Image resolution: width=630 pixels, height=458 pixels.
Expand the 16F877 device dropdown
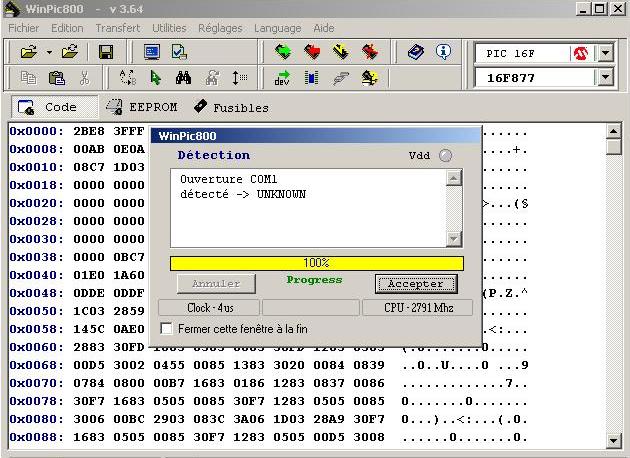[605, 77]
